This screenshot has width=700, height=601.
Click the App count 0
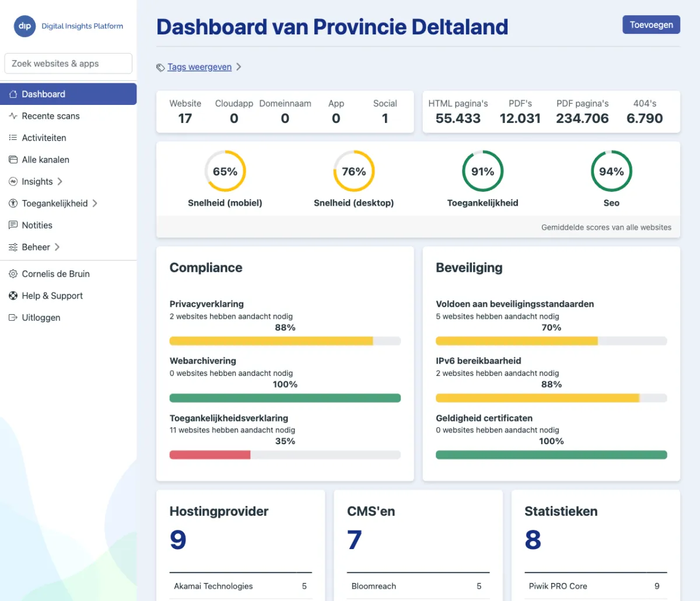point(336,118)
